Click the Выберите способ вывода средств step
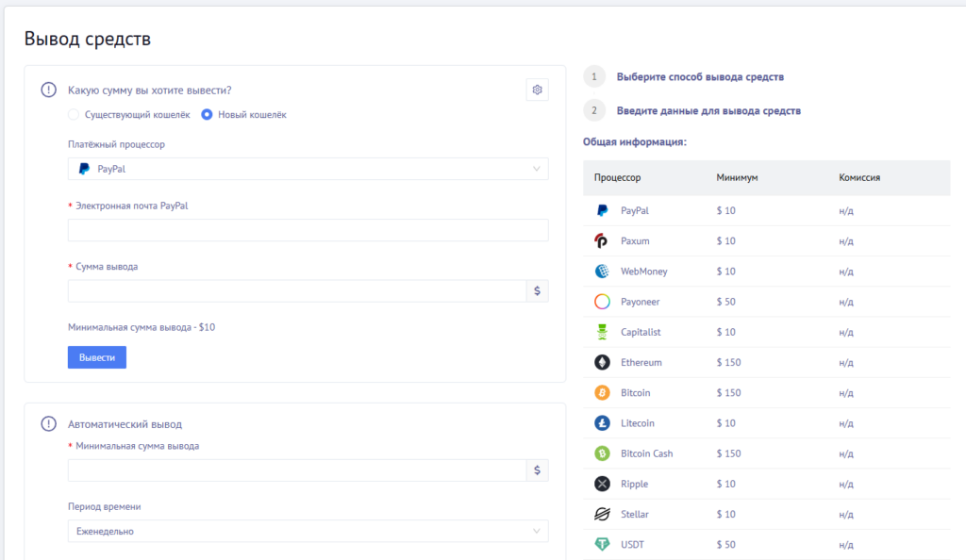Screen dimensions: 966x560 coord(699,77)
